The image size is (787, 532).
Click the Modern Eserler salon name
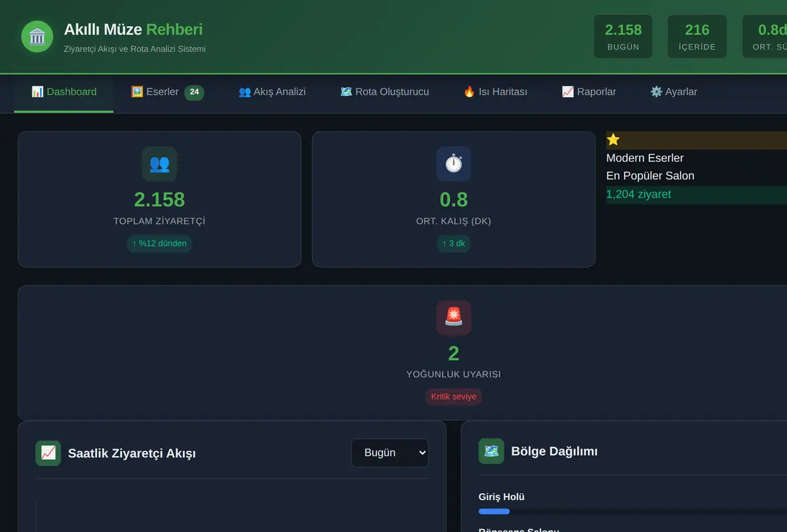coord(645,158)
